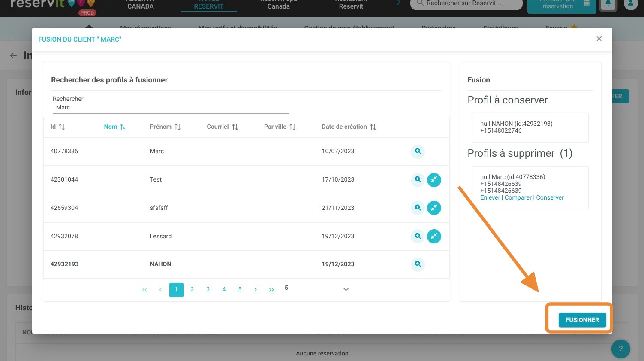Image resolution: width=644 pixels, height=361 pixels.
Task: Go to last page of results
Action: point(271,290)
